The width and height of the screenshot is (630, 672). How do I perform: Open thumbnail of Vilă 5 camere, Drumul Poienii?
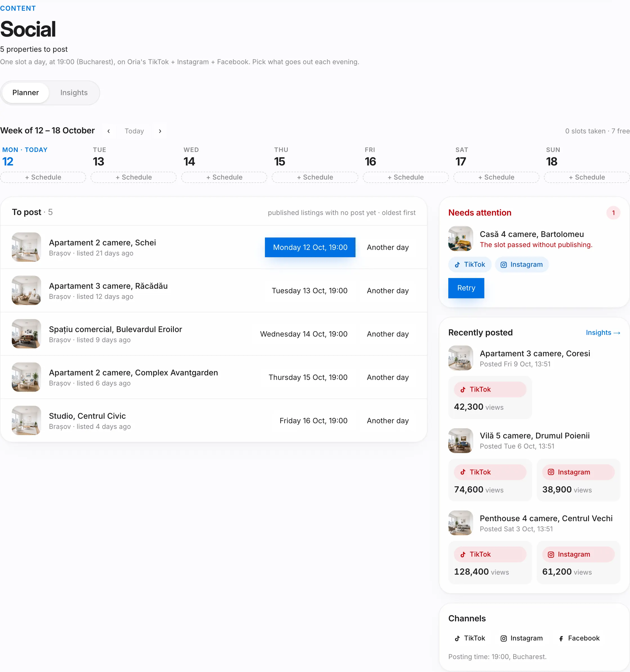click(x=460, y=441)
